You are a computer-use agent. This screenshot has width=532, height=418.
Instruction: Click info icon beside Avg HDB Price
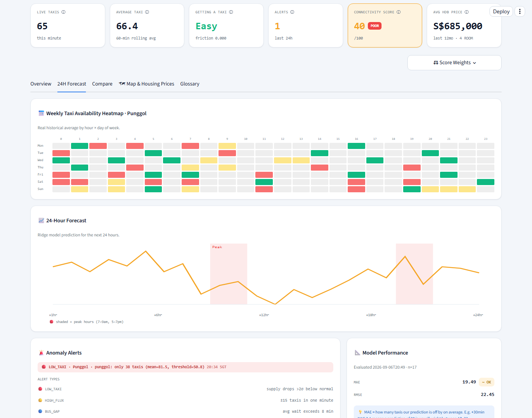(x=467, y=12)
